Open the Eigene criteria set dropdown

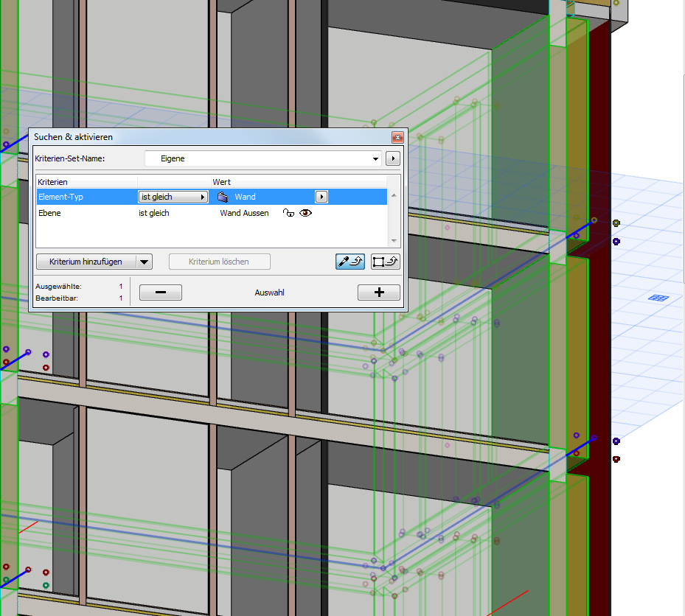click(x=375, y=158)
